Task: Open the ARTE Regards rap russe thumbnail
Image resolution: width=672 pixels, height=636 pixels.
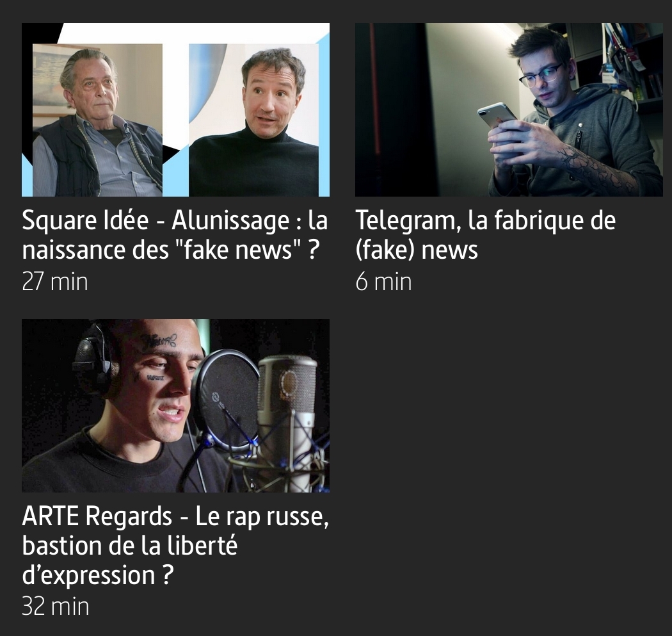Action: (176, 405)
